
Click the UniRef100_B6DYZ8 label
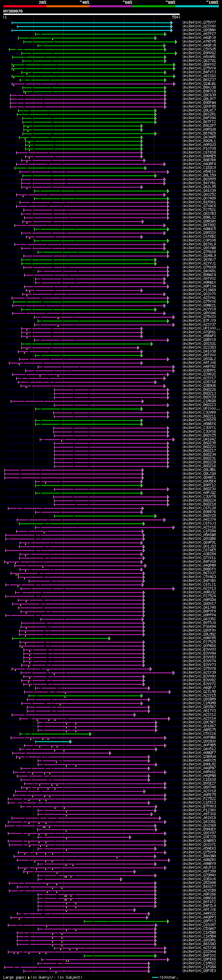click(x=199, y=516)
